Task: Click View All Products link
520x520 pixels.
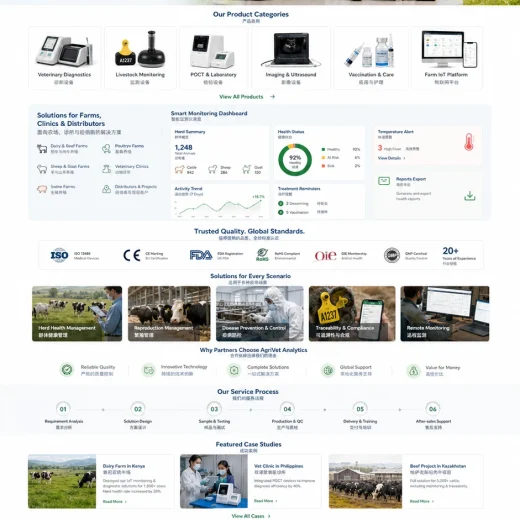Action: [247, 97]
